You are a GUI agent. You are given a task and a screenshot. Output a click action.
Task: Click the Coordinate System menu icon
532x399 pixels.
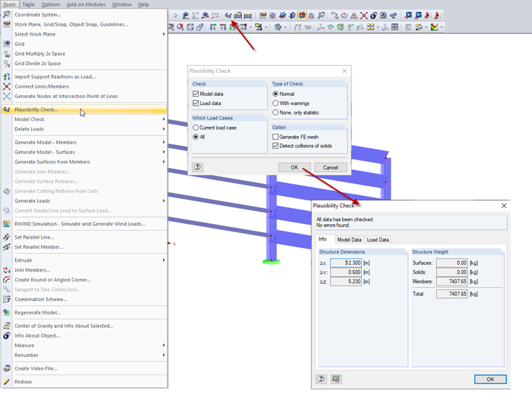tap(6, 15)
